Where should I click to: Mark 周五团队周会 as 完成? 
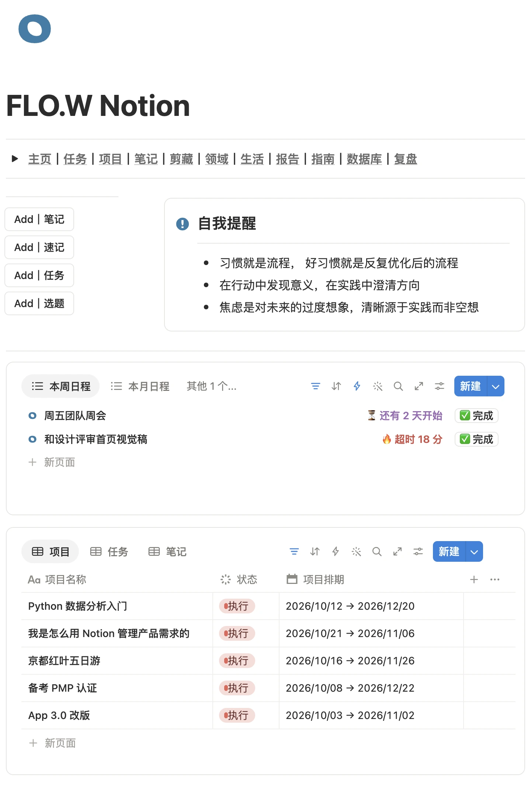click(x=476, y=416)
